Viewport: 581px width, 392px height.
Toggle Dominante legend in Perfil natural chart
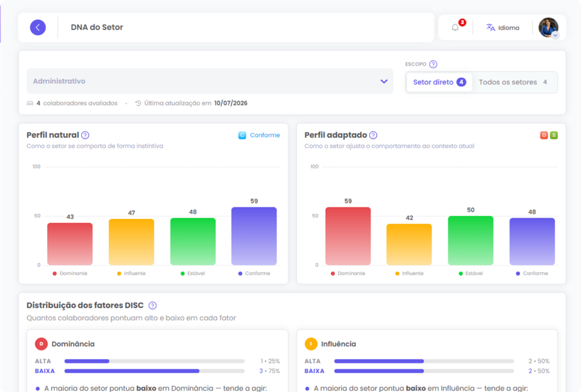[x=70, y=273]
